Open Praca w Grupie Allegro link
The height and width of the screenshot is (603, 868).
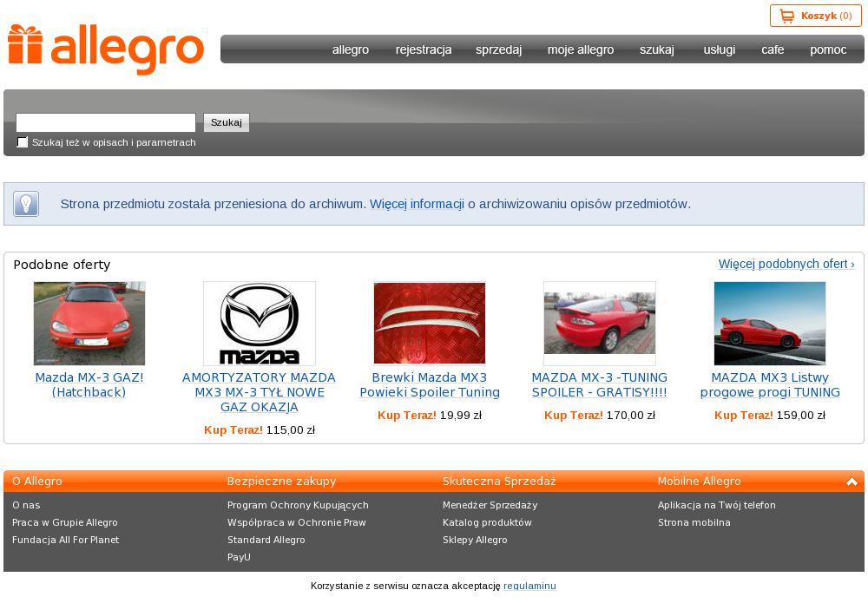[x=65, y=522]
